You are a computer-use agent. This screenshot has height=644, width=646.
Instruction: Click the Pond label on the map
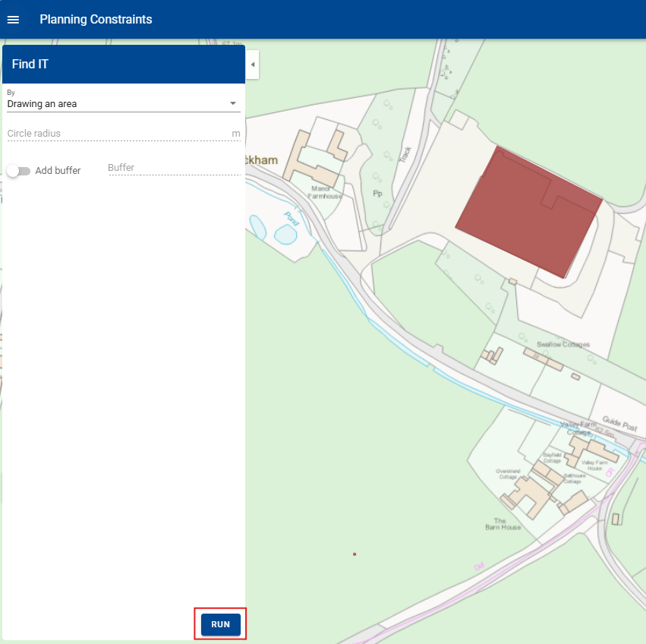point(291,218)
